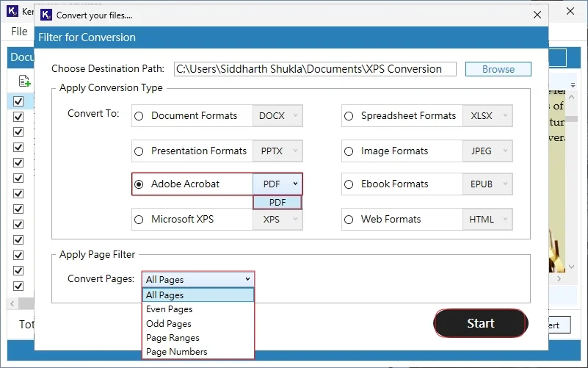Close the background Kernel main window
Viewport: 588px width, 368px height.
click(570, 11)
